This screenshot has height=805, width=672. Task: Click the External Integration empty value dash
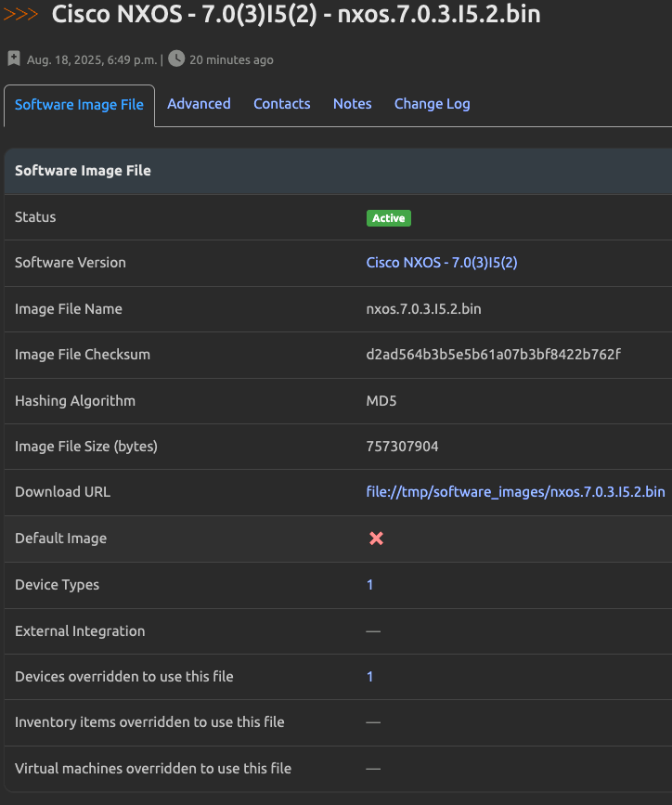pyautogui.click(x=373, y=630)
